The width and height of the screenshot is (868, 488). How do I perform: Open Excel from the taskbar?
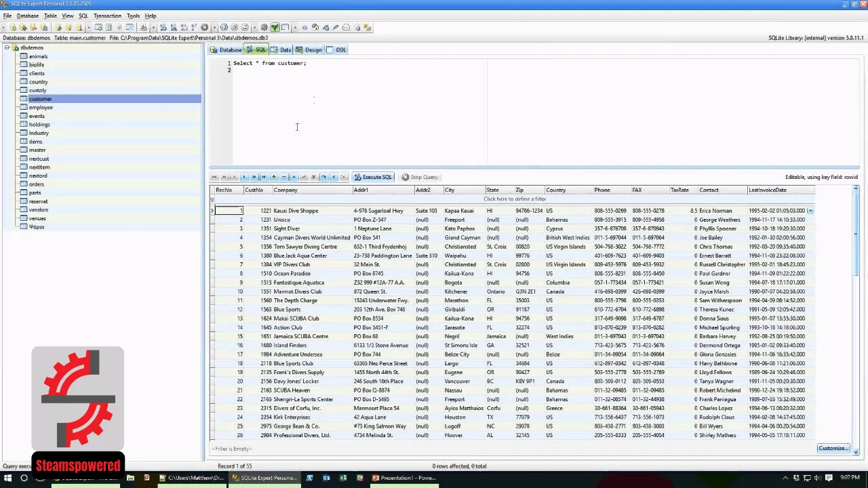pyautogui.click(x=342, y=478)
